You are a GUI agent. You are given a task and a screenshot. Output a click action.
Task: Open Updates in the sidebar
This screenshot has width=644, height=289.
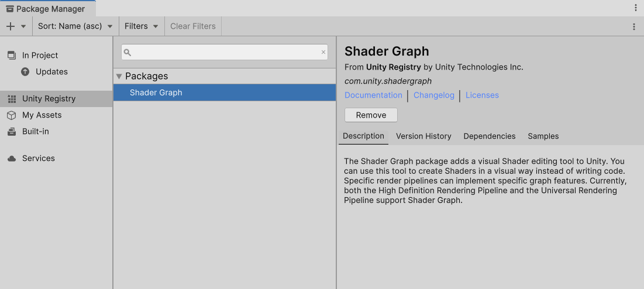tap(51, 72)
